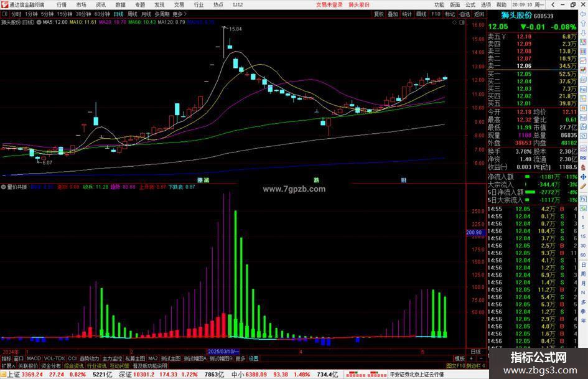The image size is (588, 379).
Task: Open the 指标 indicator tab
Action: (6, 358)
